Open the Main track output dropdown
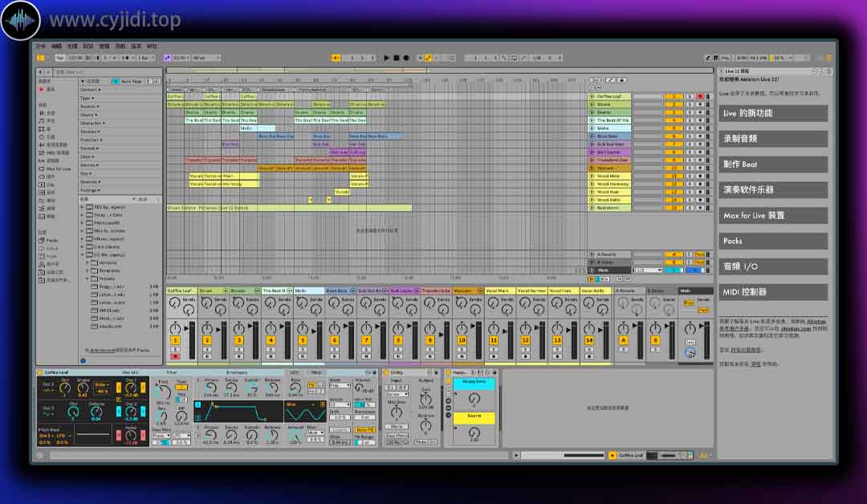 (648, 270)
